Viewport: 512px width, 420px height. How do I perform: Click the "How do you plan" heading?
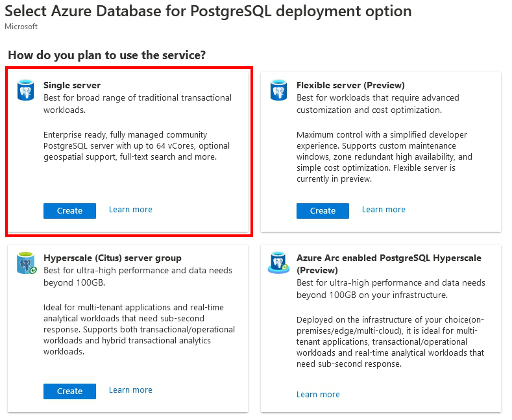click(x=106, y=55)
